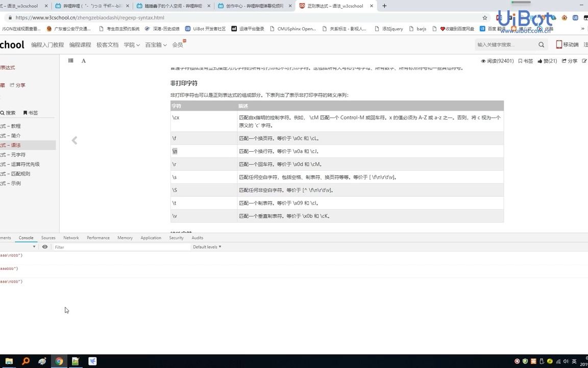Toggle the article outline list icon
Image resolution: width=588 pixels, height=368 pixels.
point(70,61)
